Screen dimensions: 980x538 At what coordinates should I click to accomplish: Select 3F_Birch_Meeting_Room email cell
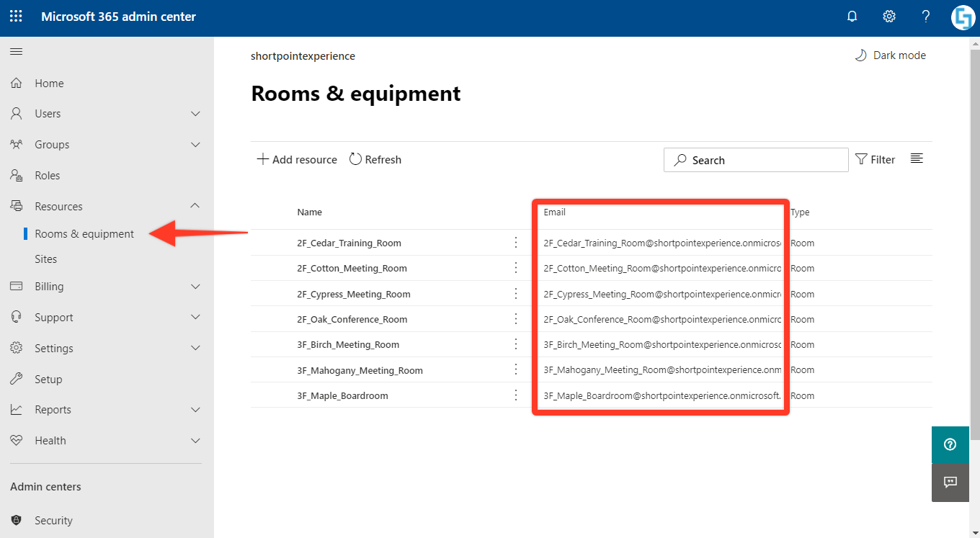(662, 345)
